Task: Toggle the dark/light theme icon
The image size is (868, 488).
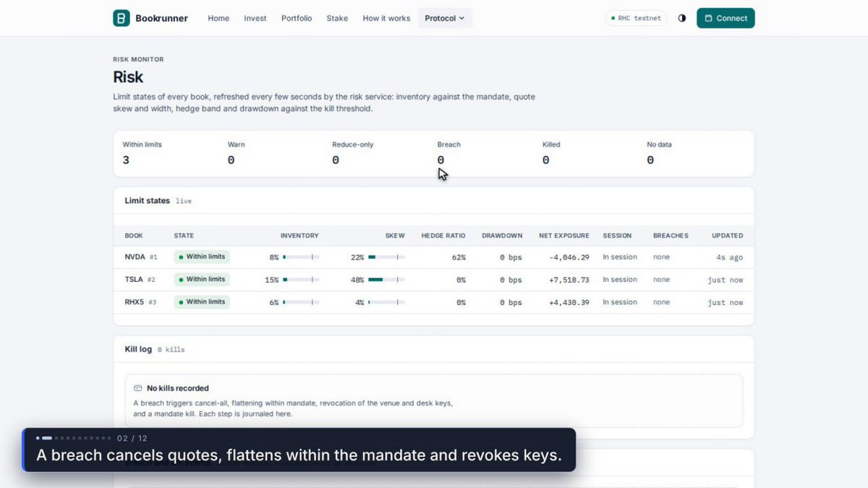Action: (682, 18)
